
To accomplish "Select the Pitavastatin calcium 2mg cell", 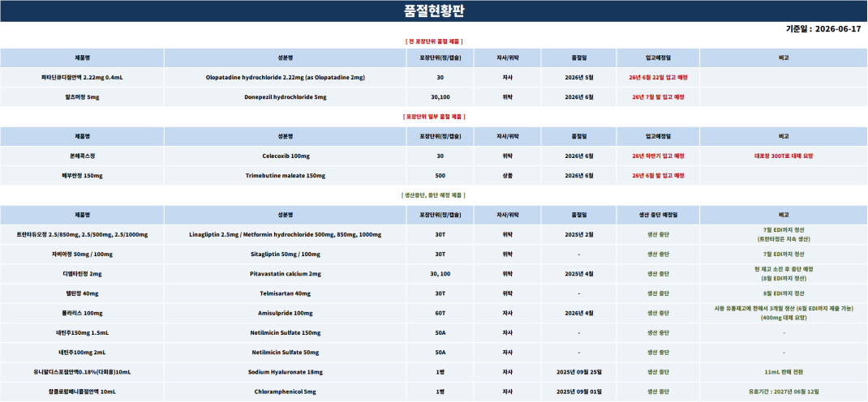I will [x=285, y=274].
